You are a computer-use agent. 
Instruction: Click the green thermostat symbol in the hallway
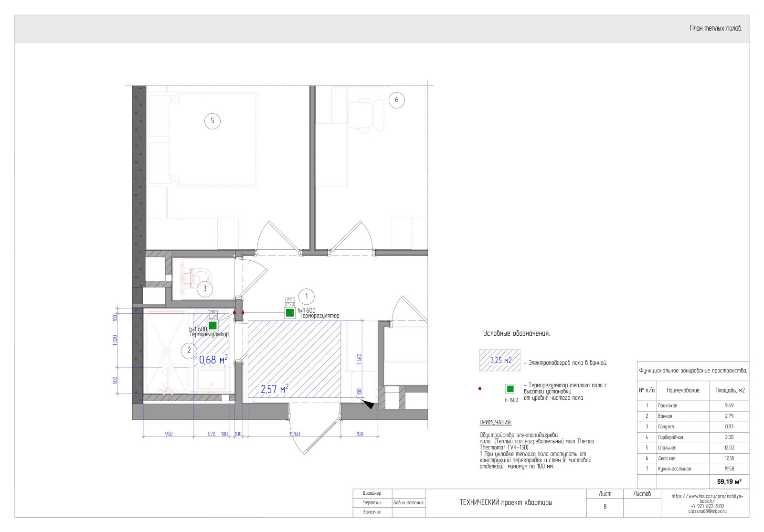tap(289, 313)
